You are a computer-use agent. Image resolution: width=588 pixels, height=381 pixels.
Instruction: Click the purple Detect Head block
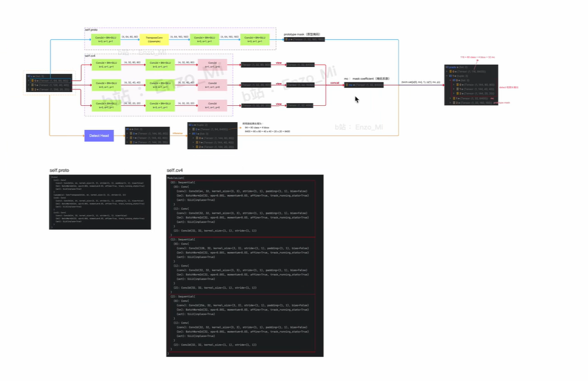[99, 136]
